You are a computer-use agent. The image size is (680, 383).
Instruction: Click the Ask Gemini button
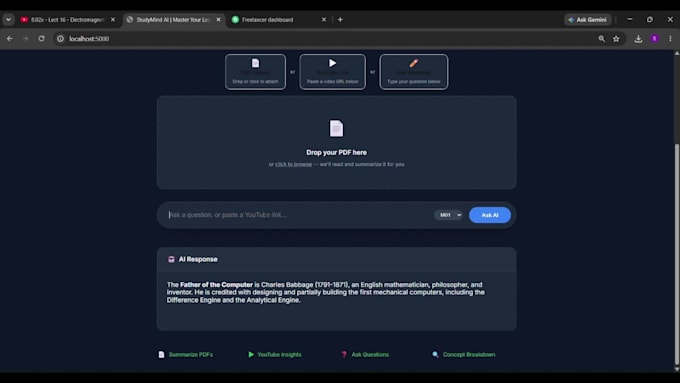[588, 20]
